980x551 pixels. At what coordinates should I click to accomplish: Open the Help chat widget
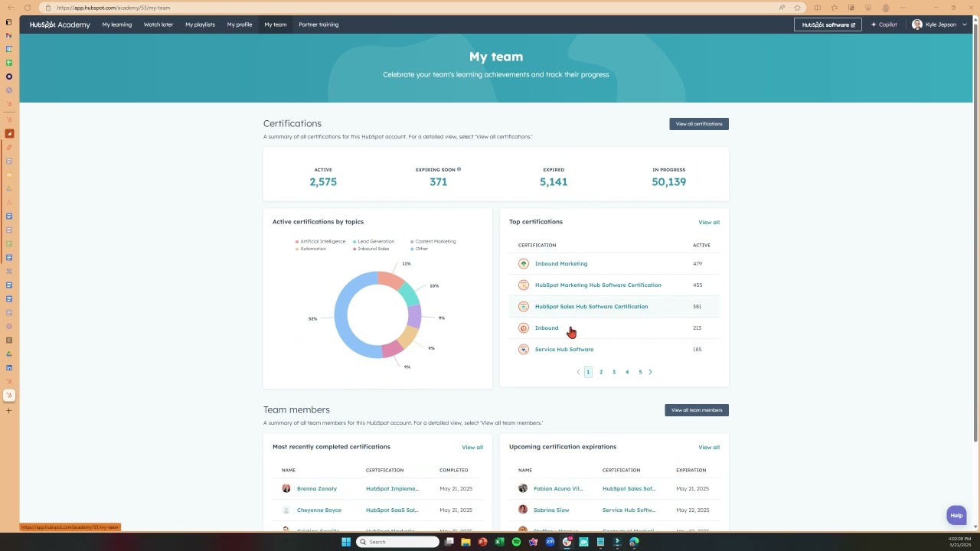pos(956,516)
